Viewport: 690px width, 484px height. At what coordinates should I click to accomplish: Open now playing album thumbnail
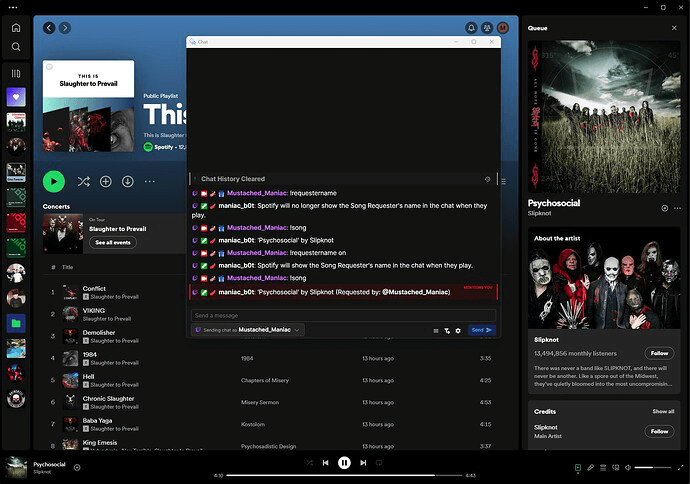tap(16, 467)
